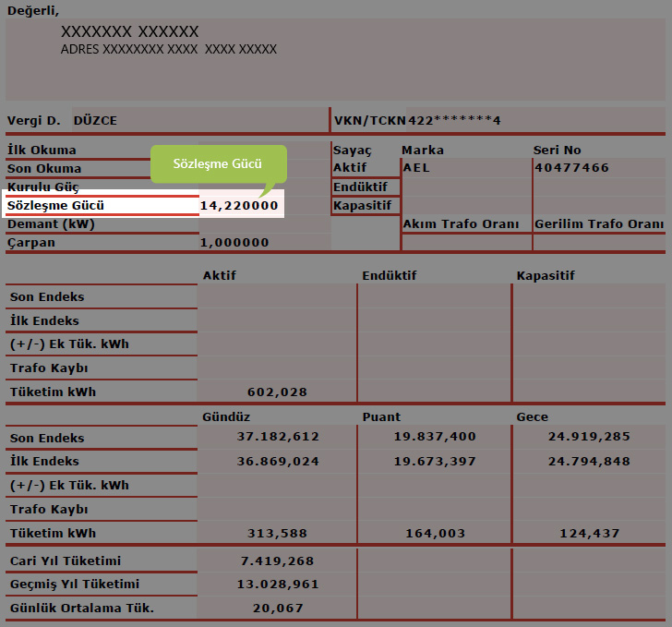672x627 pixels.
Task: Select the AEL meter brand cell
Action: pyautogui.click(x=417, y=168)
